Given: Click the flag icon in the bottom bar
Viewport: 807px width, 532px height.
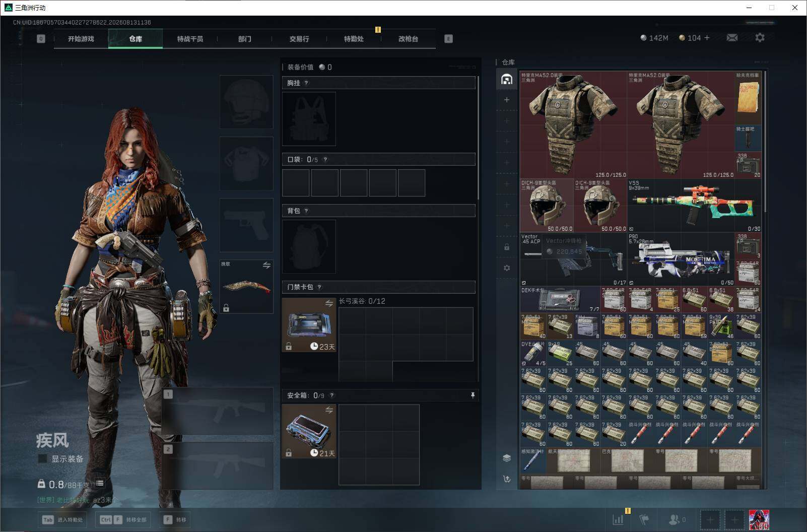Looking at the screenshot, I should 644,519.
